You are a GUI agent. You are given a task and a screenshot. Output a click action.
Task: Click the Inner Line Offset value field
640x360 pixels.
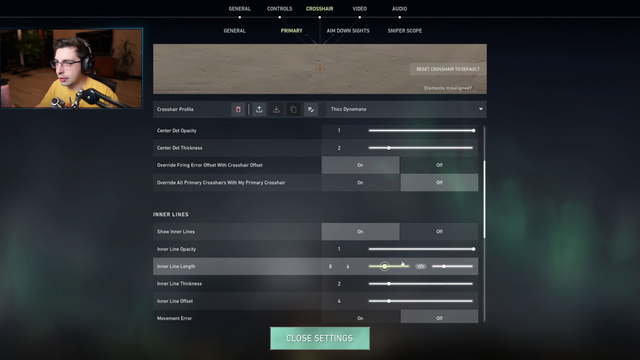point(339,301)
